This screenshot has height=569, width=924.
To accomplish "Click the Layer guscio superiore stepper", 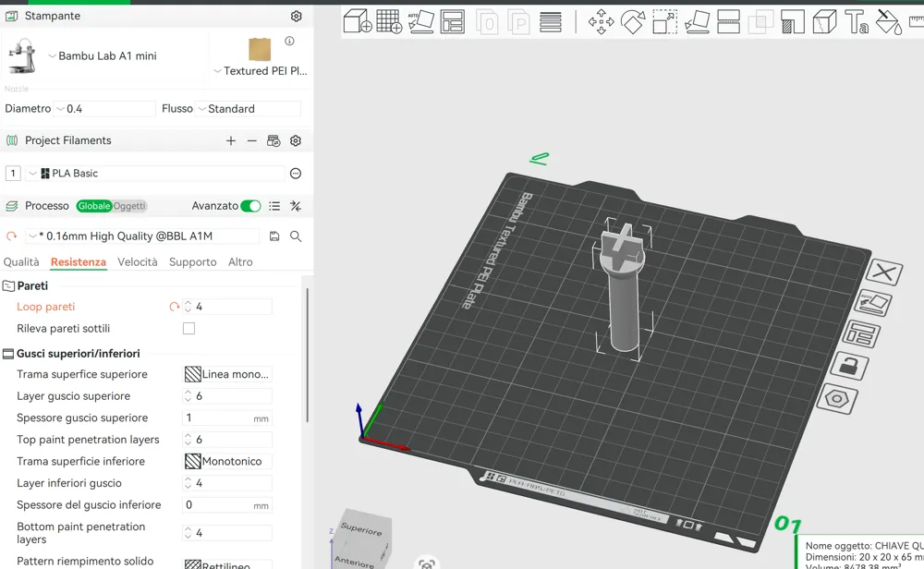I will tap(188, 396).
